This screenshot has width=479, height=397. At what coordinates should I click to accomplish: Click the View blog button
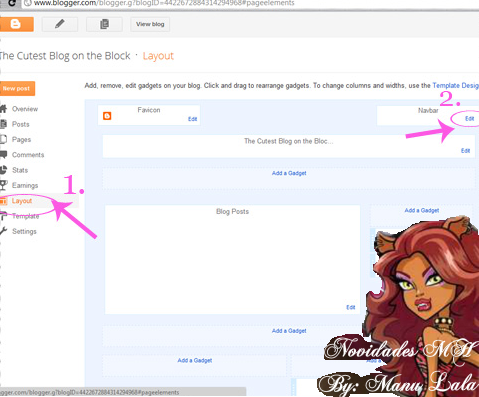(150, 24)
